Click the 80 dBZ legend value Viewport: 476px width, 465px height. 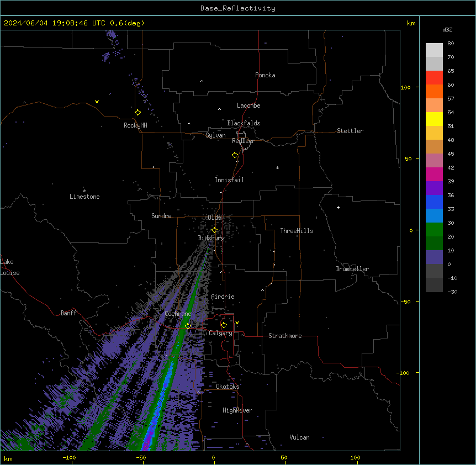click(x=451, y=44)
